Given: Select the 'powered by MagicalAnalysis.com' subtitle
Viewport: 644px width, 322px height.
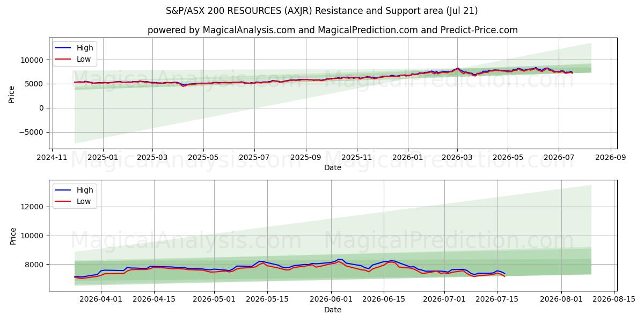Looking at the screenshot, I should pos(333,30).
